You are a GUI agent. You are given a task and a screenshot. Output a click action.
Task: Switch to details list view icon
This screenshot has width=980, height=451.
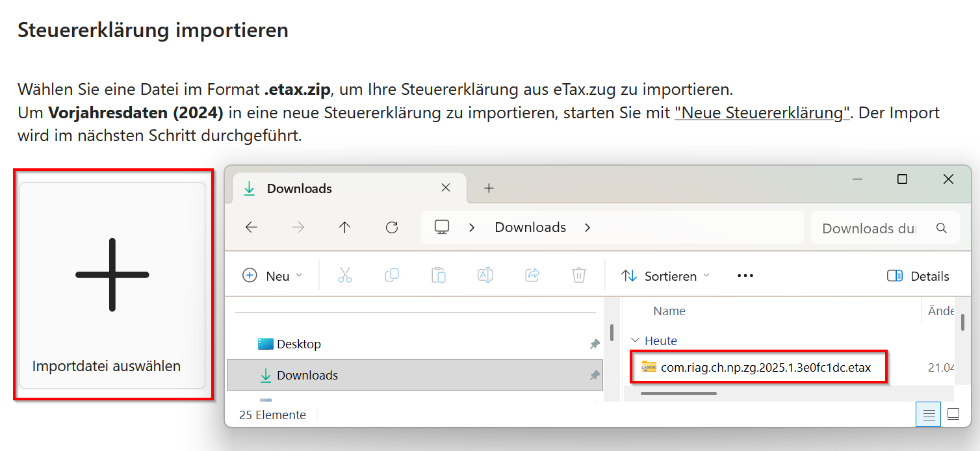tap(929, 415)
